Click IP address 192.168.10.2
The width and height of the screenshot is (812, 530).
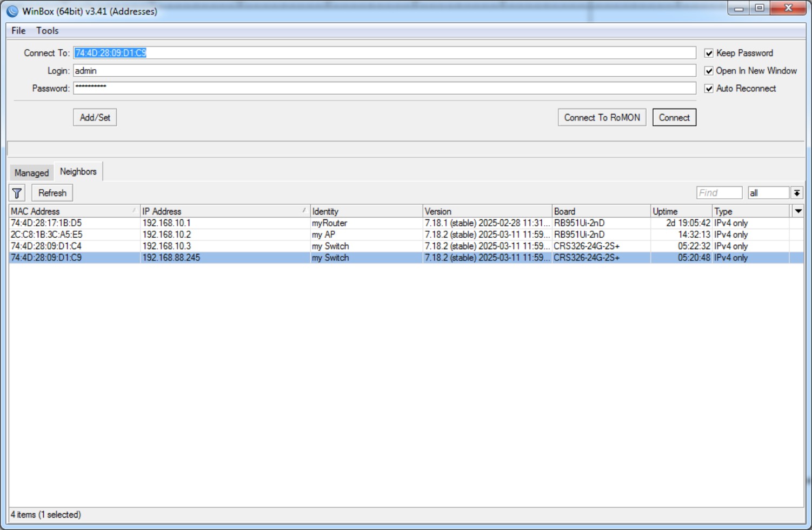point(167,234)
